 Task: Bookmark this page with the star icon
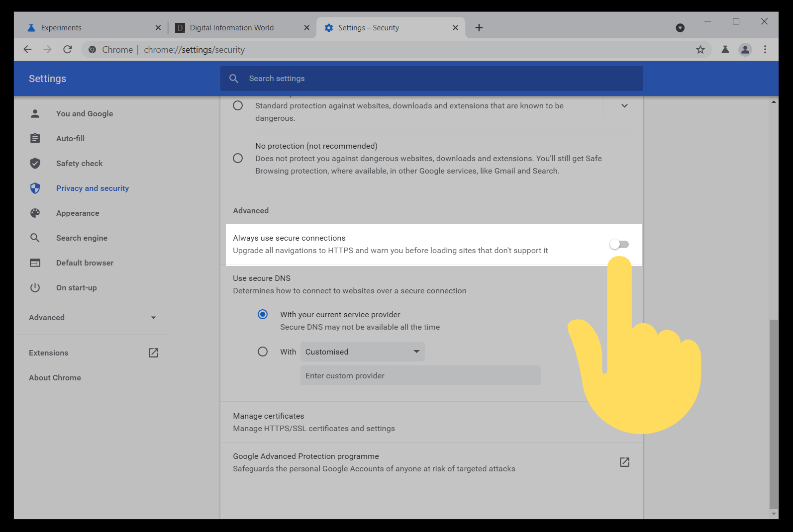tap(700, 49)
